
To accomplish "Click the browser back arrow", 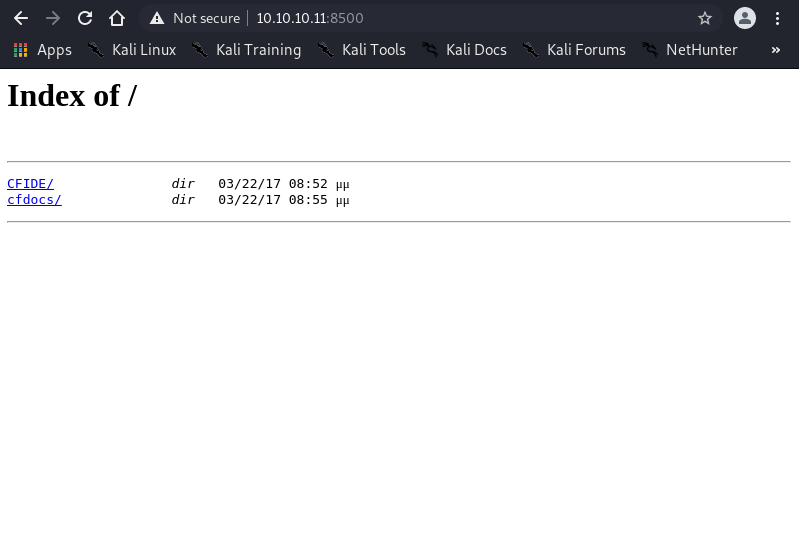I will click(x=21, y=18).
